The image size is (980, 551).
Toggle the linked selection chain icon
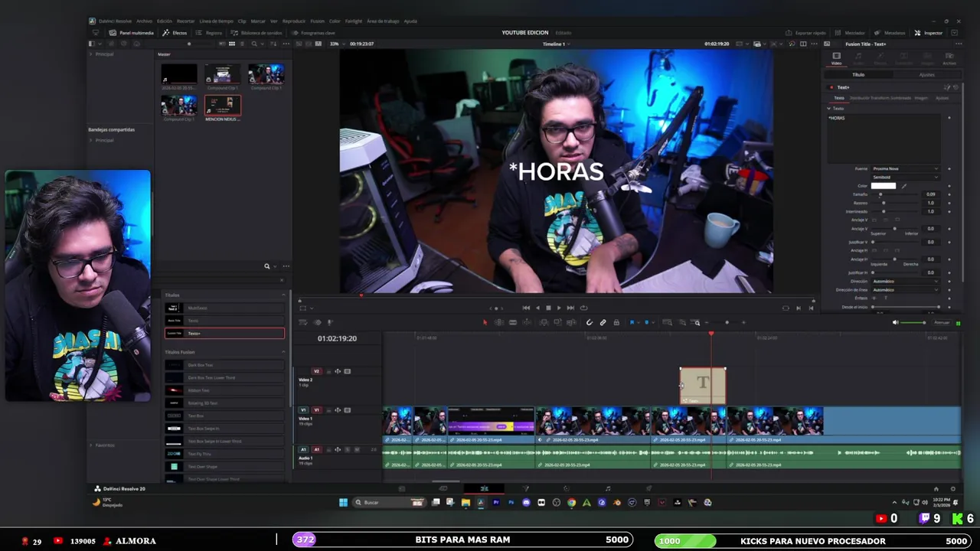point(603,322)
